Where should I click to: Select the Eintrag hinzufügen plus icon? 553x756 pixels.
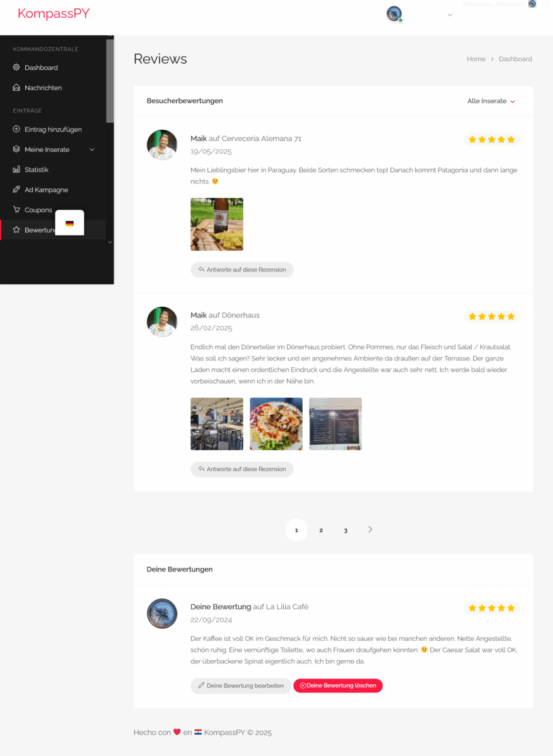click(x=16, y=129)
